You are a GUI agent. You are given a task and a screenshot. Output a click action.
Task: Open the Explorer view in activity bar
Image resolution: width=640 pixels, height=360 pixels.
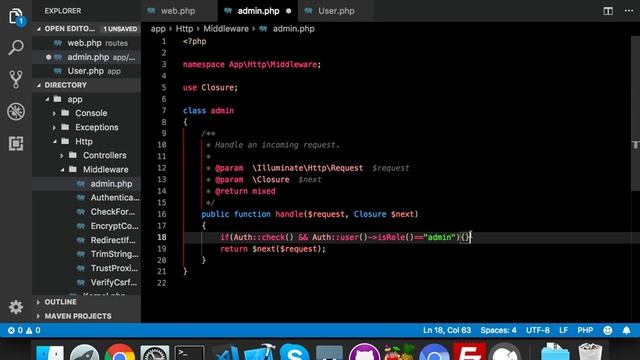[16, 17]
